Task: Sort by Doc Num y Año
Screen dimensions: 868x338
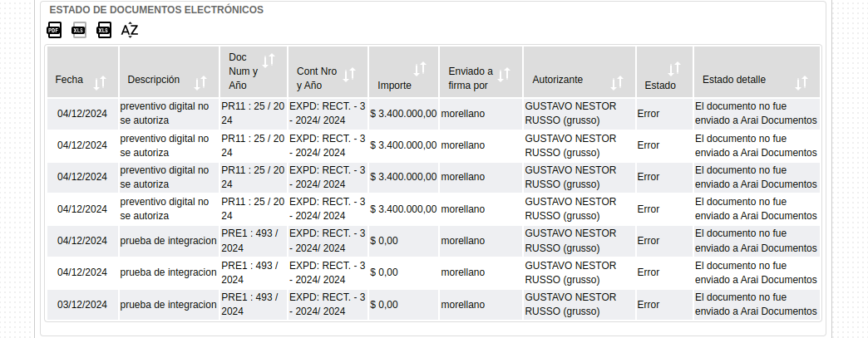Action: [x=269, y=61]
